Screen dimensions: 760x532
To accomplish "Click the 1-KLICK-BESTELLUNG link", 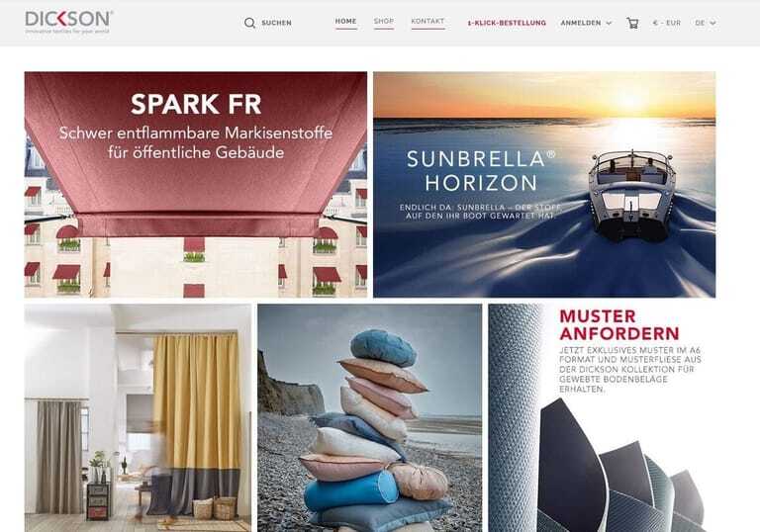I will pos(507,23).
